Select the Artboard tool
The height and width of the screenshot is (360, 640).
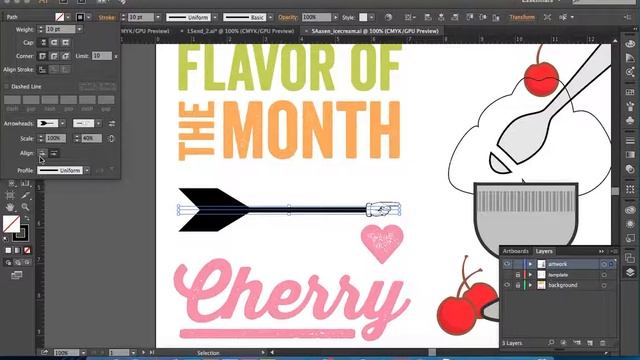10,196
